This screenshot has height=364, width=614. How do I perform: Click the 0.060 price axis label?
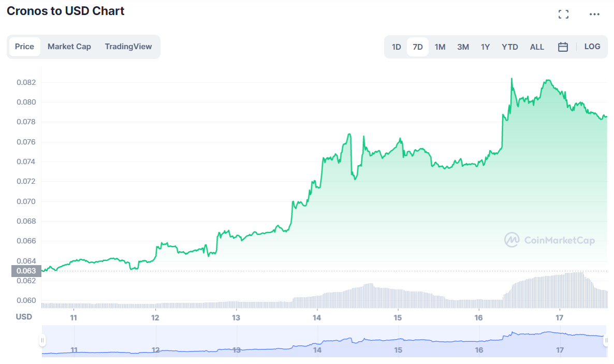point(26,300)
